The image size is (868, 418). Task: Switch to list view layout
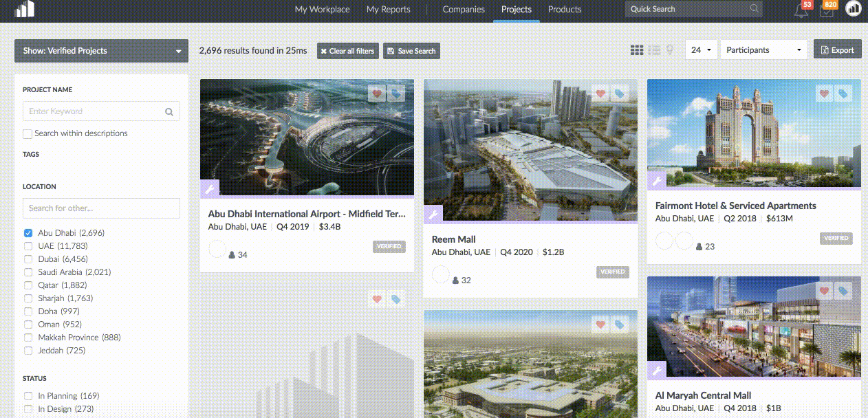[654, 50]
